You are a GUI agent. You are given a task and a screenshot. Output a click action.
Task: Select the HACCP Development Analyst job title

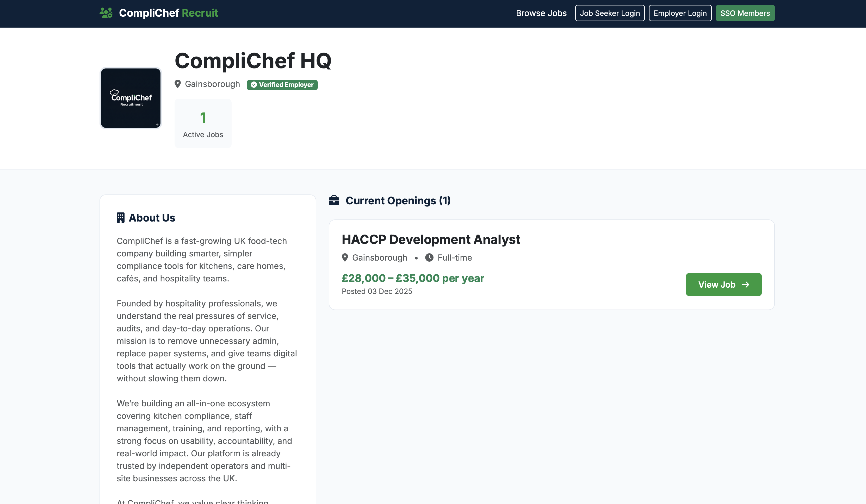point(431,240)
